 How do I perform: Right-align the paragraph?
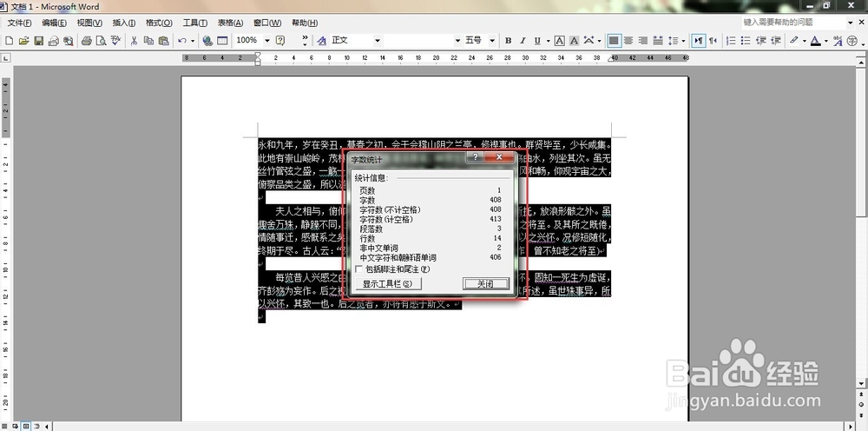coord(642,41)
